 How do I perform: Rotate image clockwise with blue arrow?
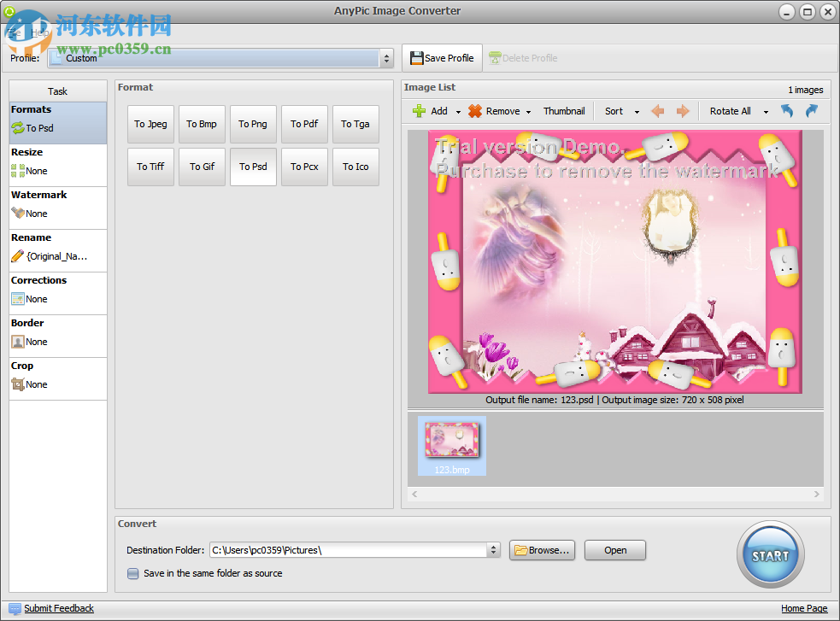click(x=810, y=110)
